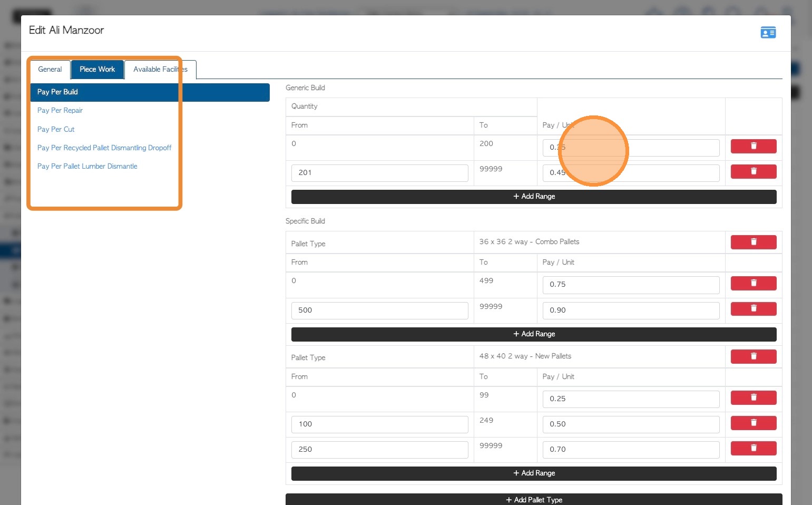Image resolution: width=812 pixels, height=505 pixels.
Task: Edit the New Pallets From field showing 100
Action: (x=380, y=424)
